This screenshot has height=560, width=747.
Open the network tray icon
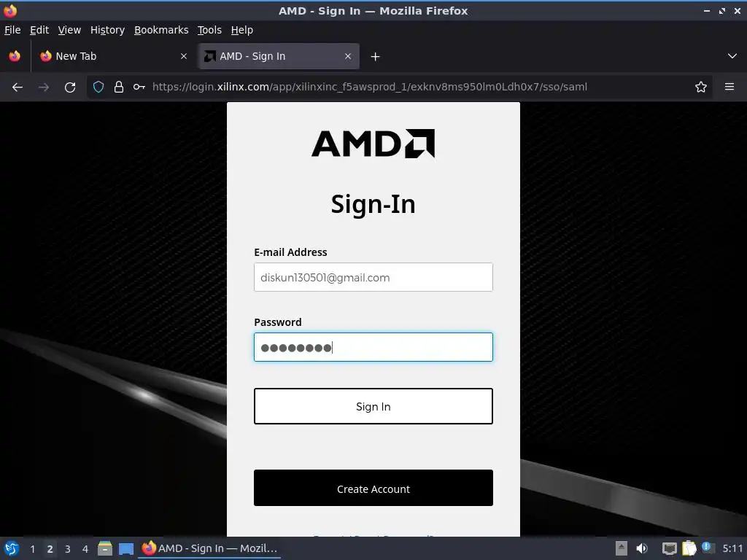[x=670, y=548]
